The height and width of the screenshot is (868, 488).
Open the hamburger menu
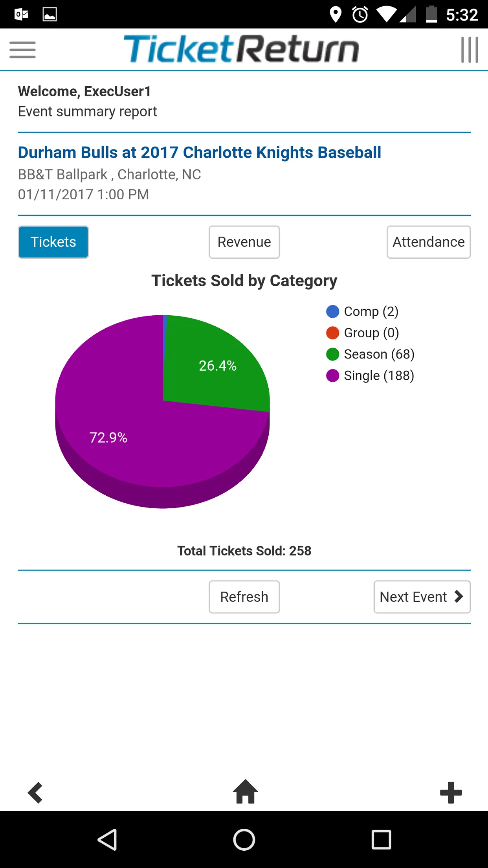click(x=22, y=50)
